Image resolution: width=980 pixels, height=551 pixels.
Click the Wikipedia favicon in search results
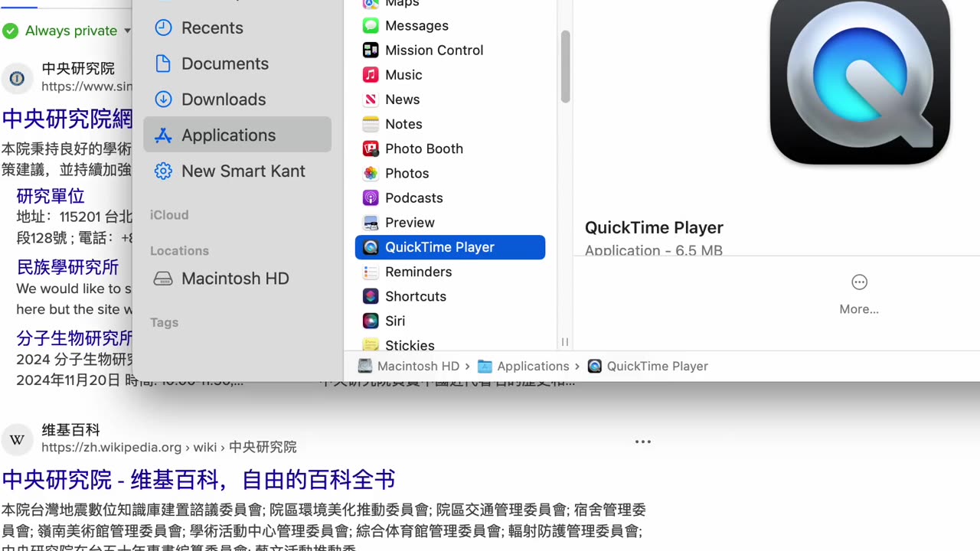tap(17, 439)
